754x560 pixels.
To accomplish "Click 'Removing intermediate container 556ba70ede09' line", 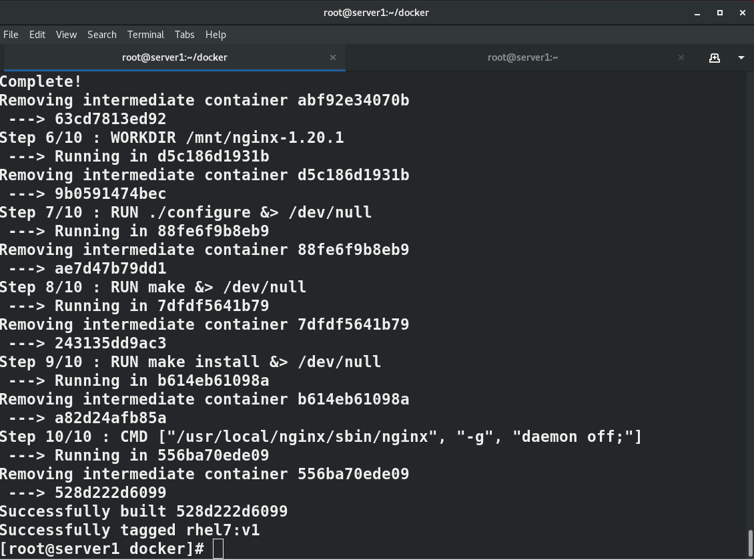I will [204, 475].
